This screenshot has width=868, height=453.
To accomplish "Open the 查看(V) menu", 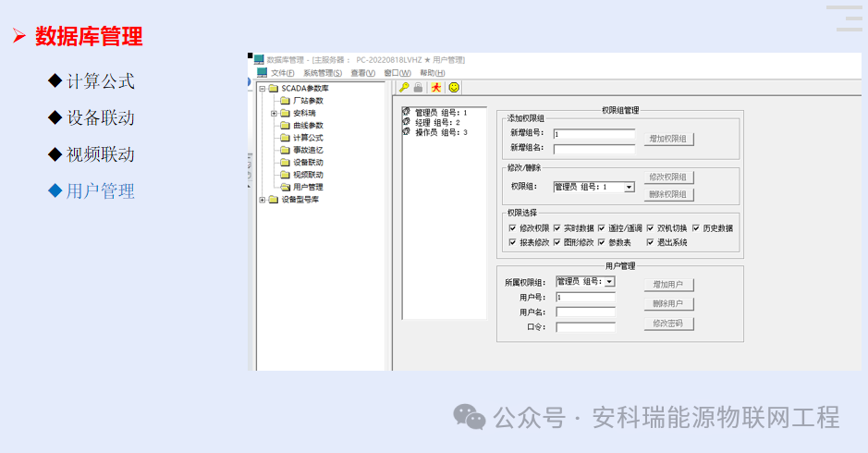I will (x=362, y=73).
